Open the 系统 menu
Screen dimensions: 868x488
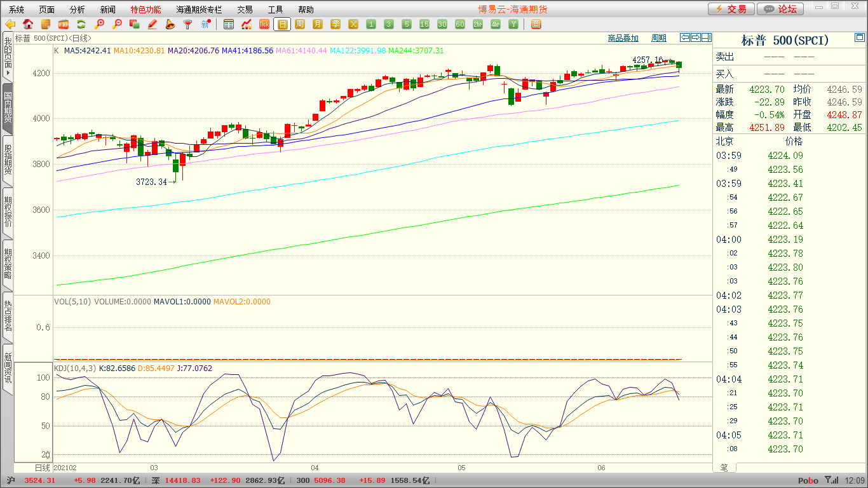pos(17,10)
